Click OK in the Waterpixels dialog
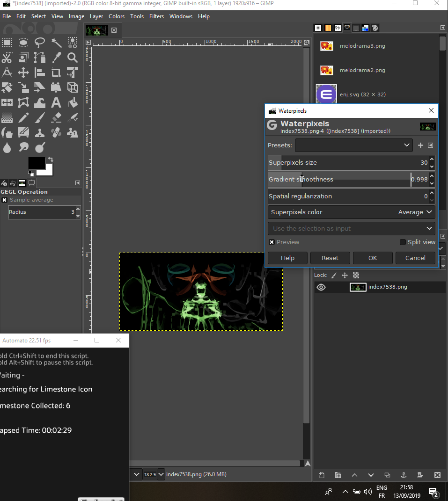 pyautogui.click(x=373, y=258)
